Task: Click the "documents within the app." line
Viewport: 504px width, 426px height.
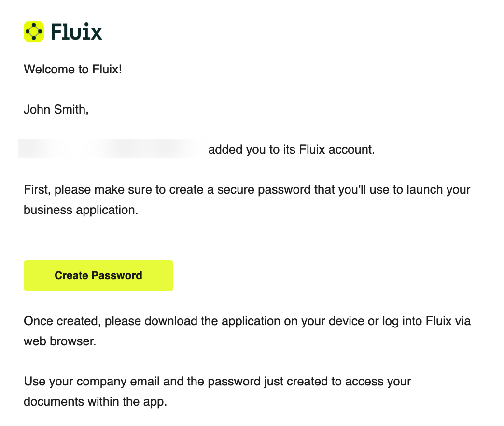Action: pyautogui.click(x=95, y=402)
